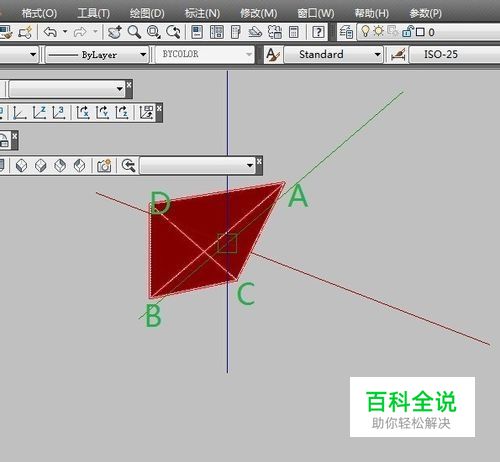Open the 标注(N) menu
Image resolution: width=500 pixels, height=462 pixels.
[202, 13]
